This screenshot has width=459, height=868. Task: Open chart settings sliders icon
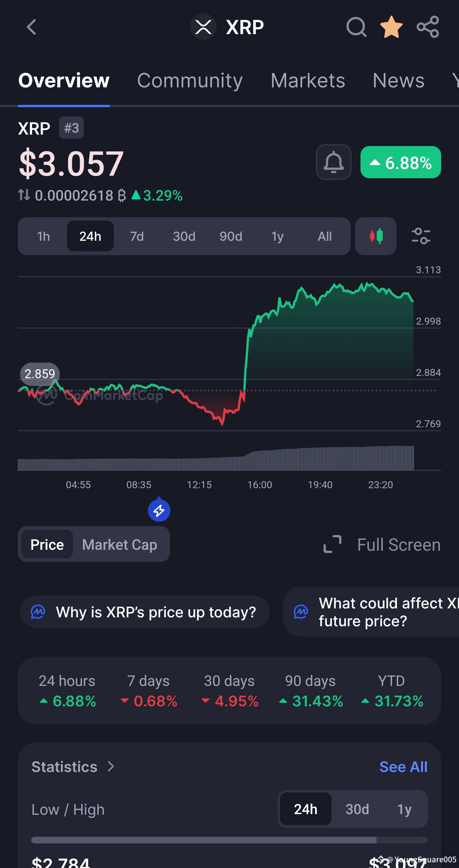pyautogui.click(x=421, y=236)
